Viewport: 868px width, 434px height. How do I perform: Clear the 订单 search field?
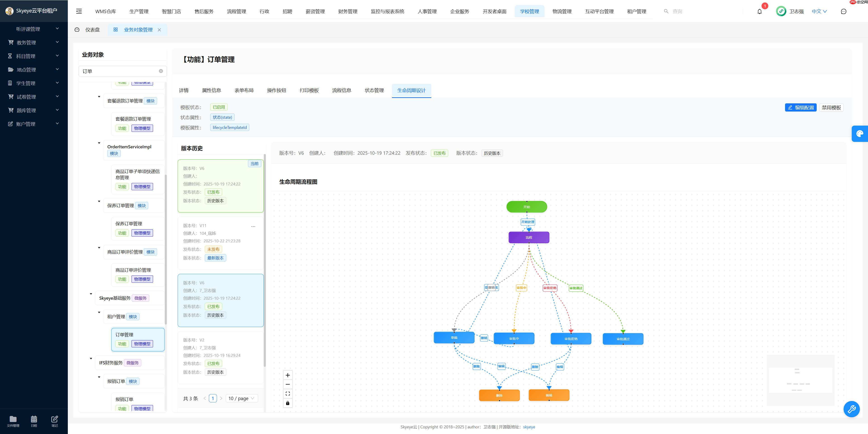click(x=161, y=71)
